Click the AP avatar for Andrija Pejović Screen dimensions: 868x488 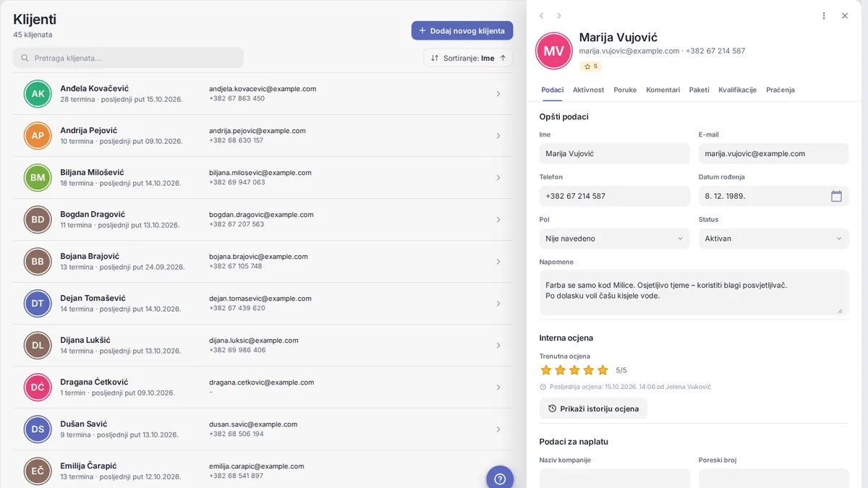[x=38, y=136]
